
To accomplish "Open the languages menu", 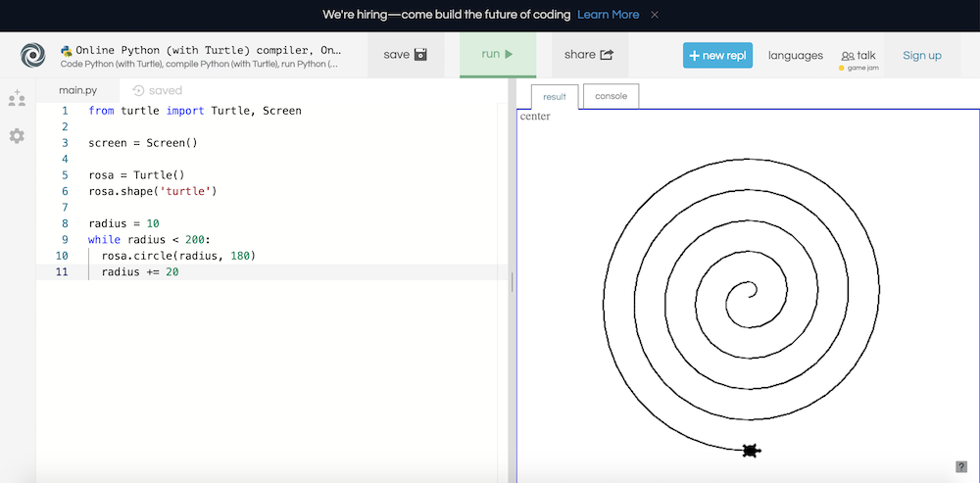I will (x=795, y=55).
